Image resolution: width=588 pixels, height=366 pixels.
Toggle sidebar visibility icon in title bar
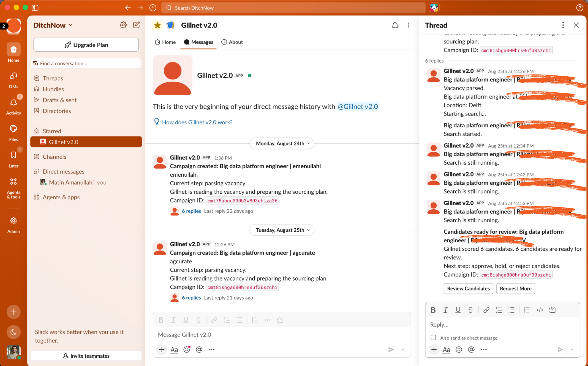click(35, 8)
